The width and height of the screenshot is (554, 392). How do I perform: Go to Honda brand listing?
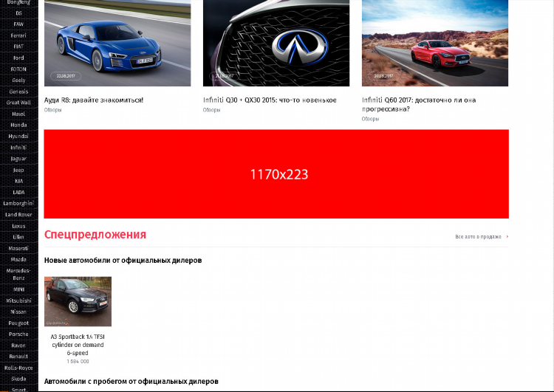tap(18, 125)
